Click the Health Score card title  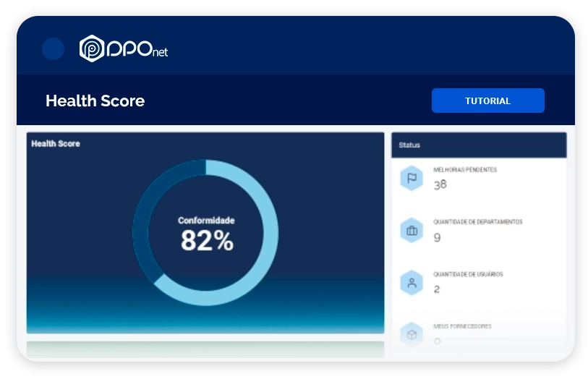coord(56,144)
